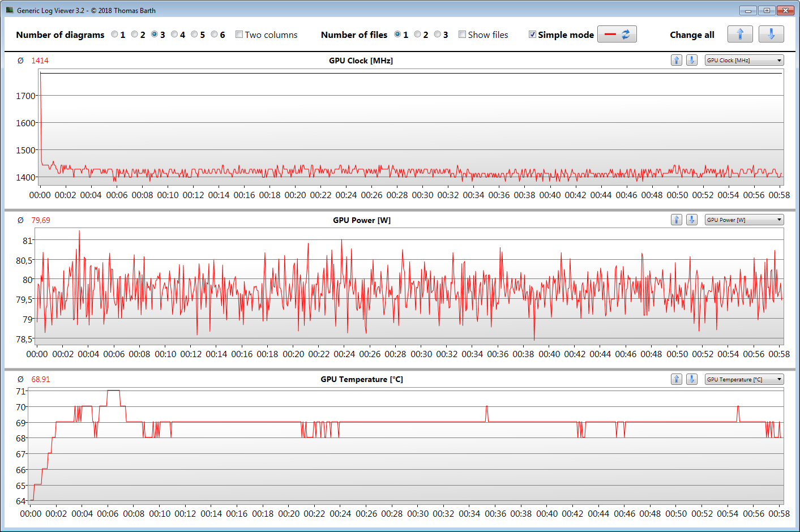The height and width of the screenshot is (532, 800).
Task: Open the GPU Clock [MHz] dropdown
Action: pos(745,60)
